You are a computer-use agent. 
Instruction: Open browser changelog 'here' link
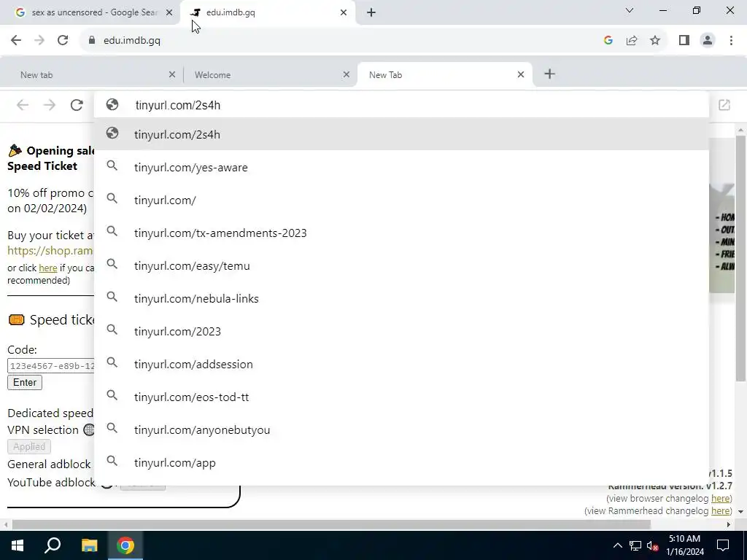(x=720, y=499)
